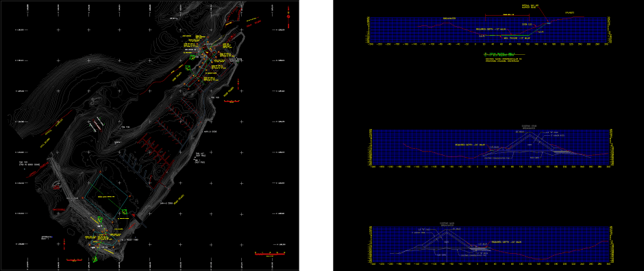Click the green section title line under top profile
Viewport: 644px width, 271px height.
click(x=505, y=55)
